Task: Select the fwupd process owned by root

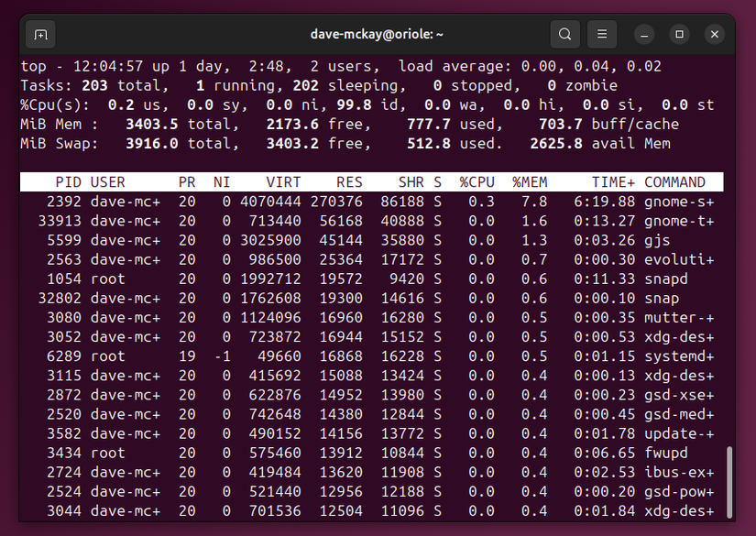Action: pyautogui.click(x=367, y=452)
